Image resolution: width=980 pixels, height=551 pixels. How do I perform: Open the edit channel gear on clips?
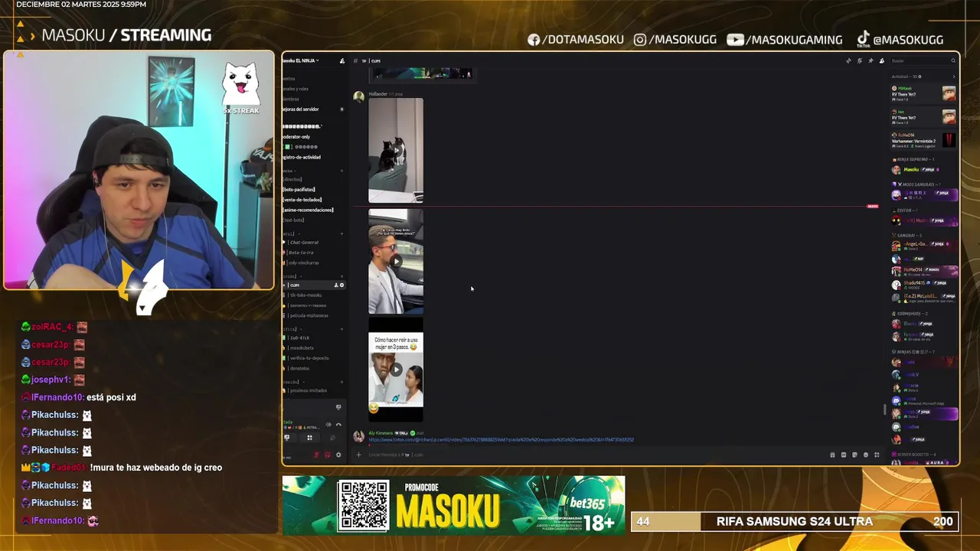342,285
